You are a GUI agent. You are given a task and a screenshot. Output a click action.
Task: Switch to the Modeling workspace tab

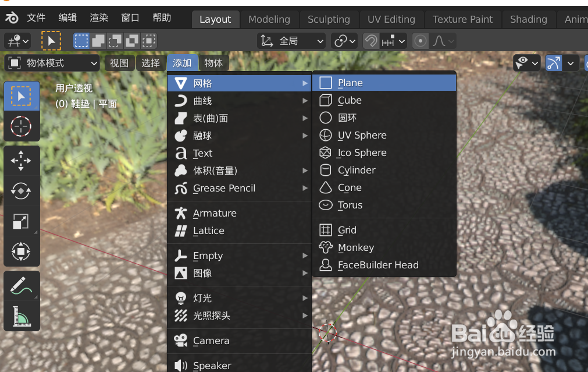tap(269, 20)
